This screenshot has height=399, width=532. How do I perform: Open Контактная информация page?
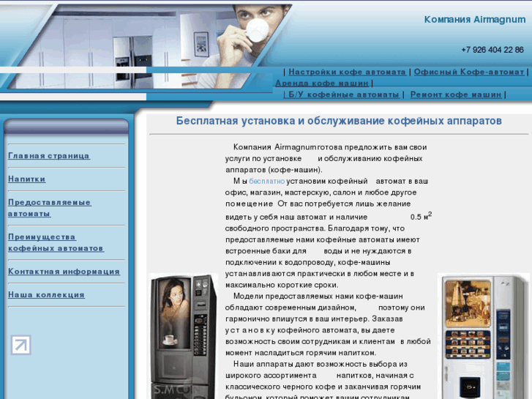pos(64,272)
